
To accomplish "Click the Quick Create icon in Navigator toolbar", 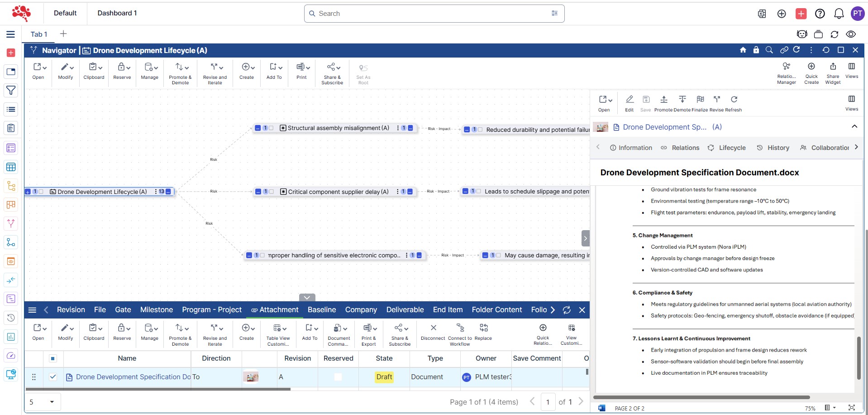I will point(811,67).
